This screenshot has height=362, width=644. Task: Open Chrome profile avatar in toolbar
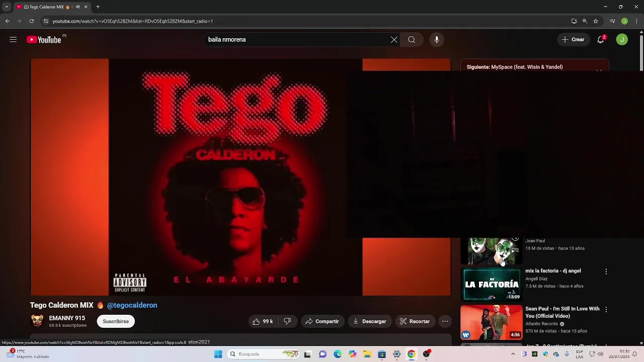pos(624,21)
